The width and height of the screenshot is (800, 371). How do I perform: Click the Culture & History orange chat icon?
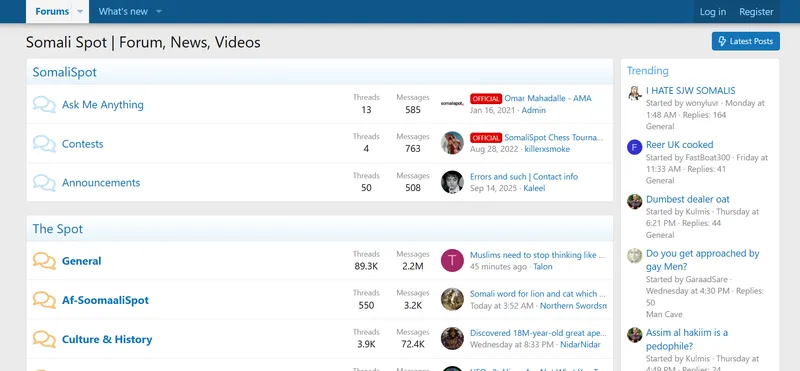coord(44,339)
